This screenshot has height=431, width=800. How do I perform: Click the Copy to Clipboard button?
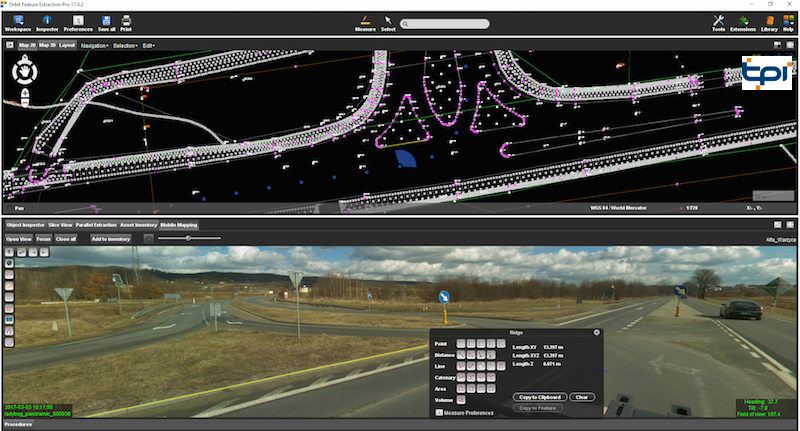541,397
